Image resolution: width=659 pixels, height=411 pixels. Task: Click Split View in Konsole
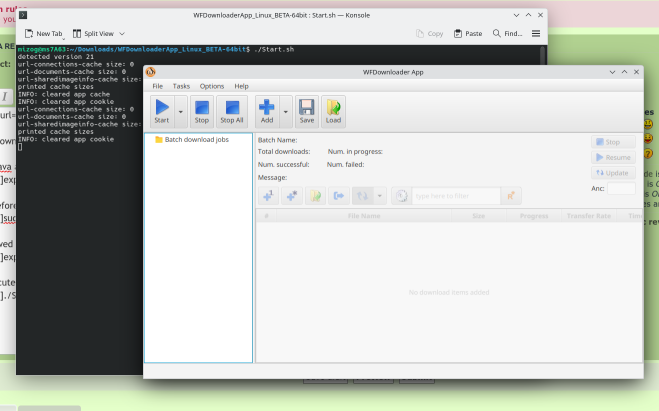(93, 34)
